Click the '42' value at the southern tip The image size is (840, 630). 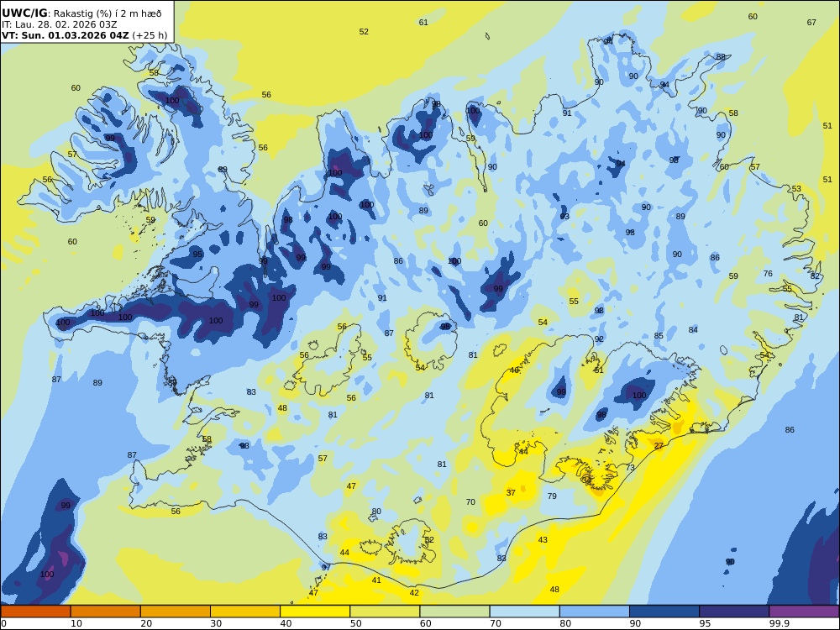(x=414, y=593)
